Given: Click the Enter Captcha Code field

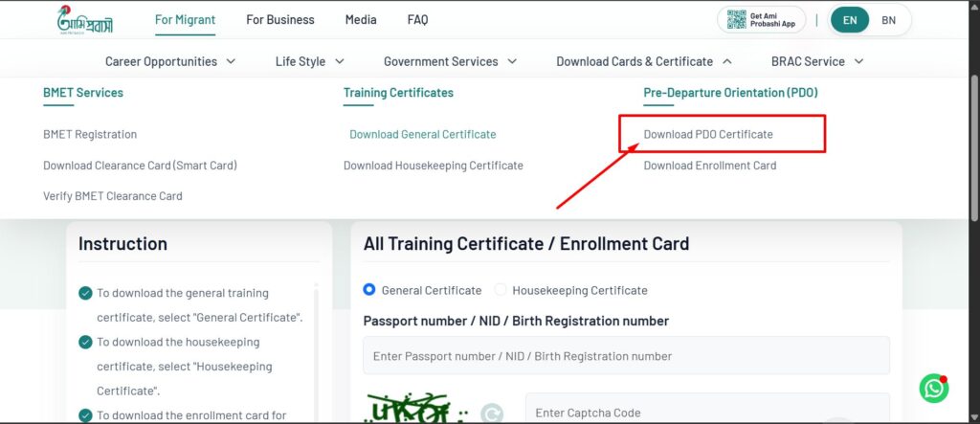Looking at the screenshot, I should (706, 413).
